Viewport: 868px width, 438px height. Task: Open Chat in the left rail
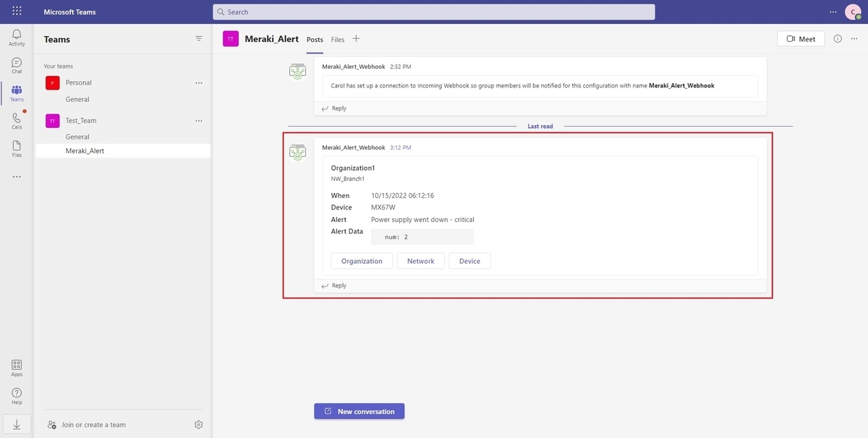(x=17, y=66)
